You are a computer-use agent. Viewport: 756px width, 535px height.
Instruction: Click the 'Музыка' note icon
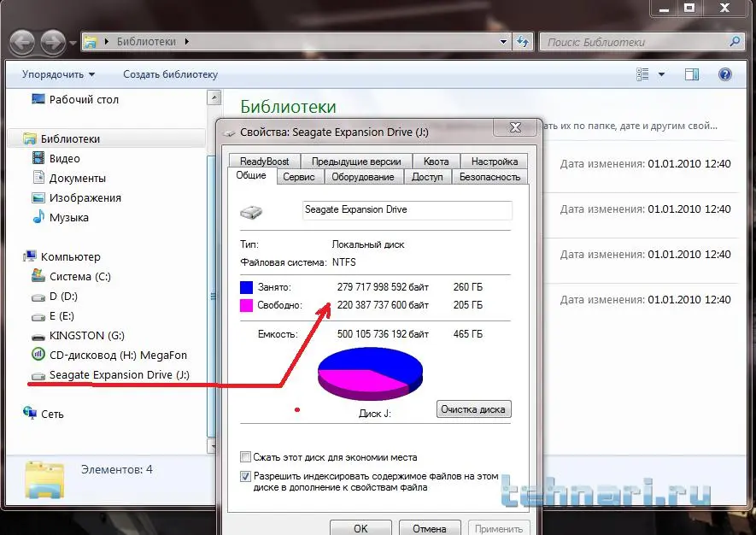[x=38, y=217]
